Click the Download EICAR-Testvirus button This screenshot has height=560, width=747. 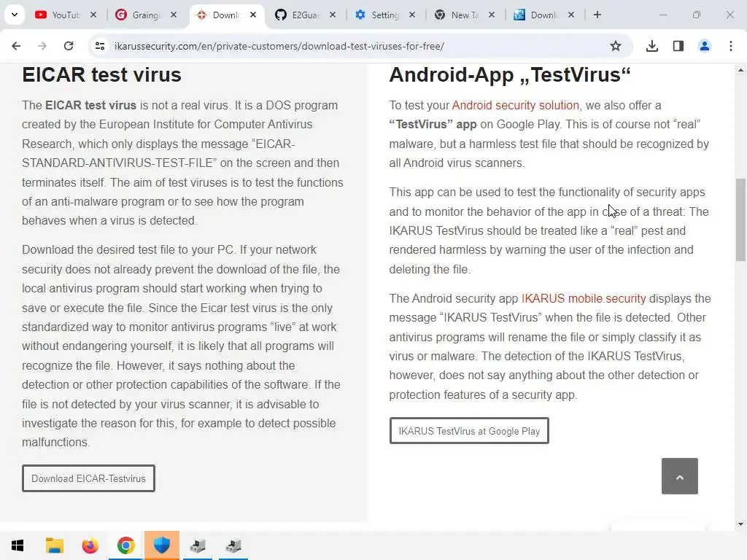88,478
